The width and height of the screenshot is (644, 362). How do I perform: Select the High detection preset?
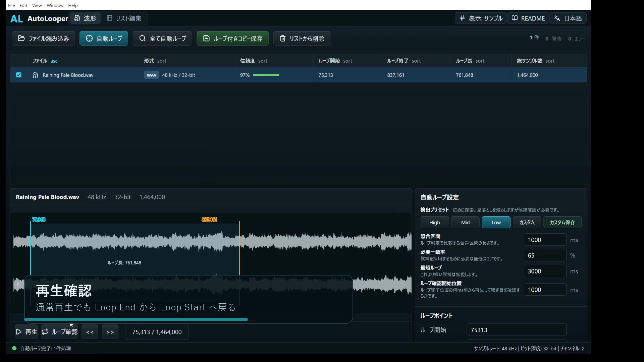pyautogui.click(x=435, y=223)
